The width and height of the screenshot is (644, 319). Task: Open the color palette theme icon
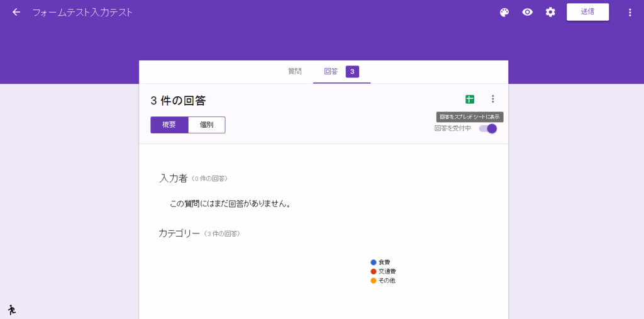tap(504, 13)
